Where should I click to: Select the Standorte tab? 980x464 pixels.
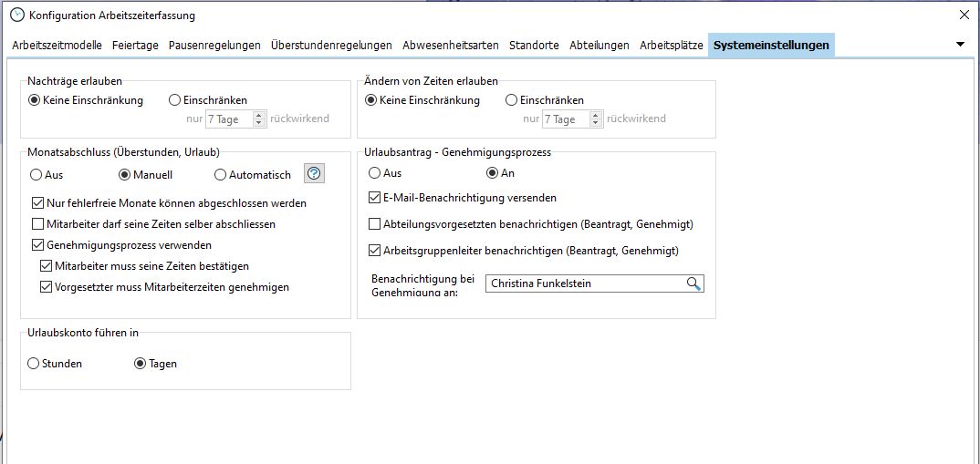pos(534,45)
